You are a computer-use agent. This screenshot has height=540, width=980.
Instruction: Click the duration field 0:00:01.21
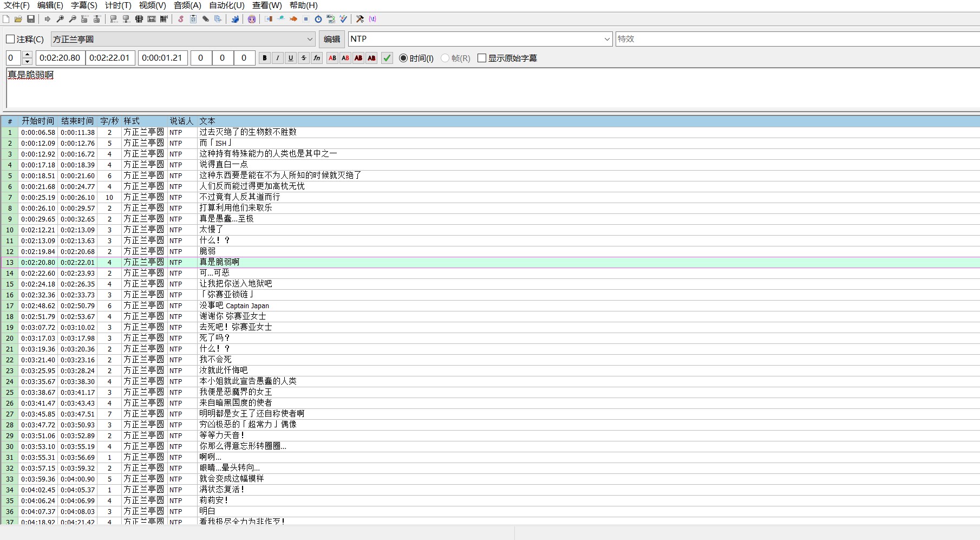[162, 58]
